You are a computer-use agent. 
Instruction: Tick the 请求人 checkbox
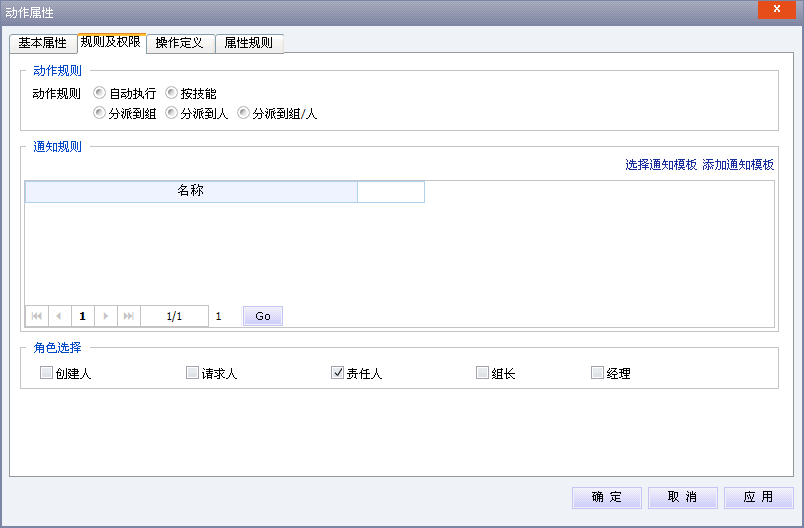(x=192, y=373)
